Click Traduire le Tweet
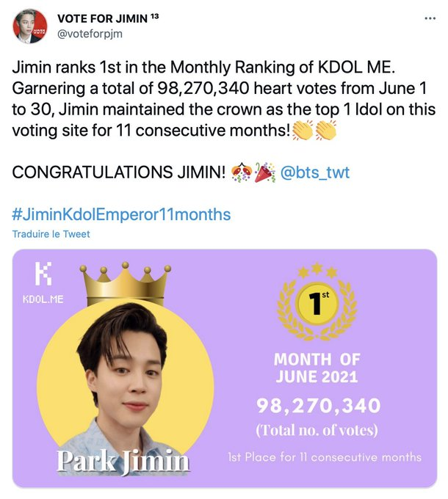The width and height of the screenshot is (448, 499). 51,234
